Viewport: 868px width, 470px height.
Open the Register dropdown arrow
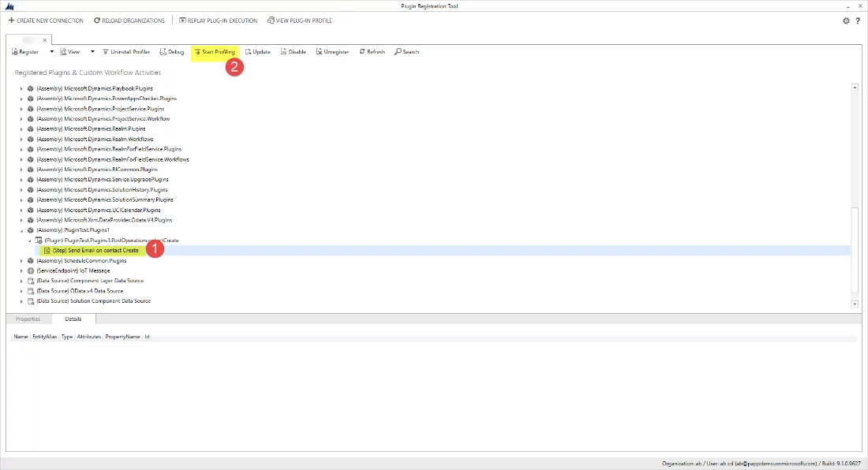coord(51,52)
